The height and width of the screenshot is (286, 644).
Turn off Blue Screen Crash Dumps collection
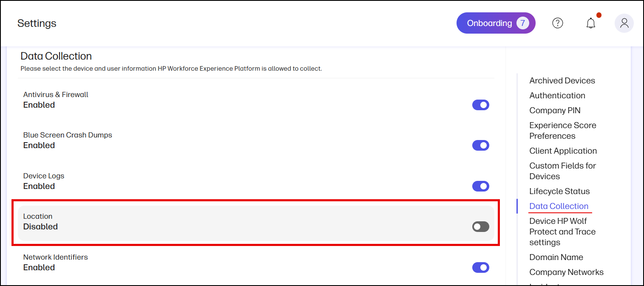(x=481, y=145)
